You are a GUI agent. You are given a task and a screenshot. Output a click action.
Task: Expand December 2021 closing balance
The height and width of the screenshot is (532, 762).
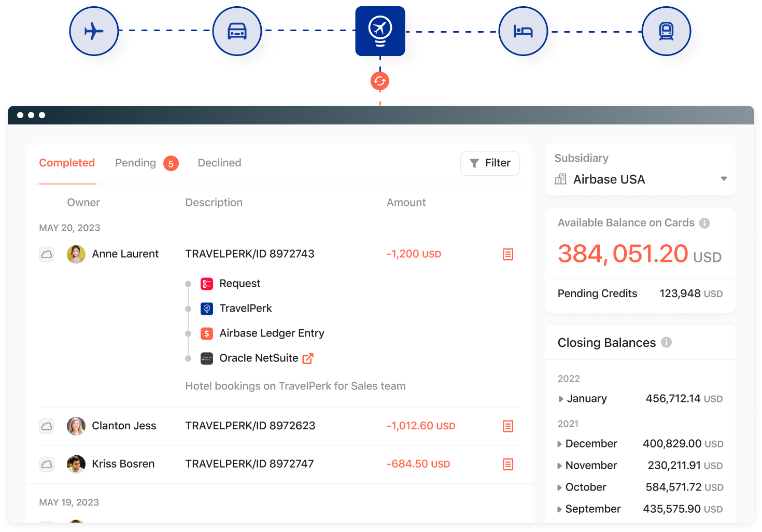559,444
